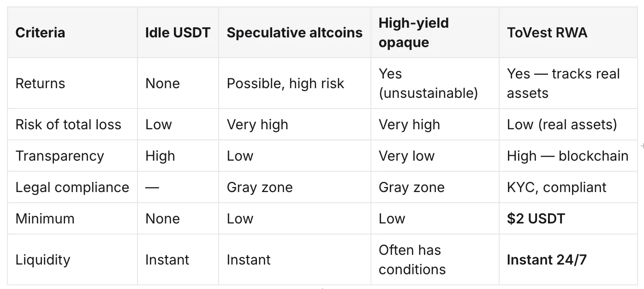Select the High-yield opaque header cell
The image size is (644, 289).
414,33
